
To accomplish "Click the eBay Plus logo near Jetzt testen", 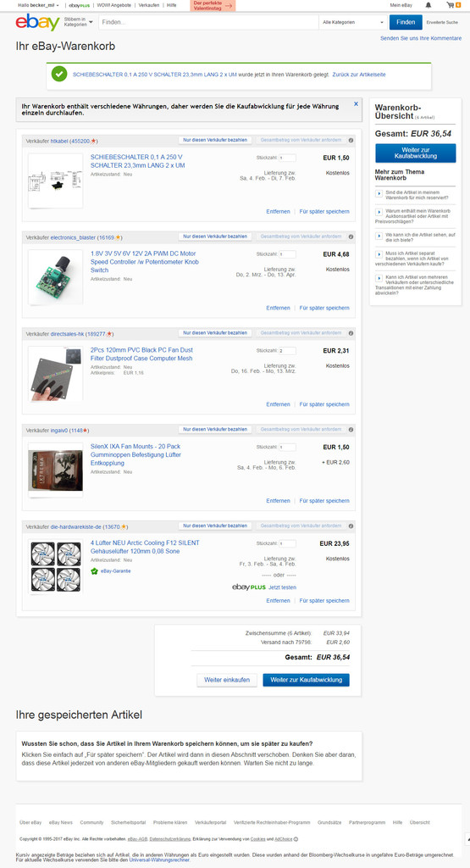I will tap(249, 587).
